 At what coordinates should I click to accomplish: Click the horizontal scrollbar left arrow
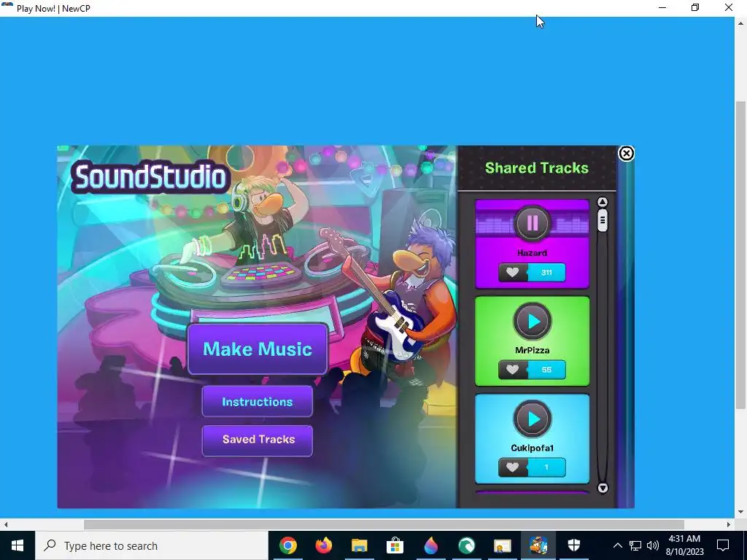5,524
